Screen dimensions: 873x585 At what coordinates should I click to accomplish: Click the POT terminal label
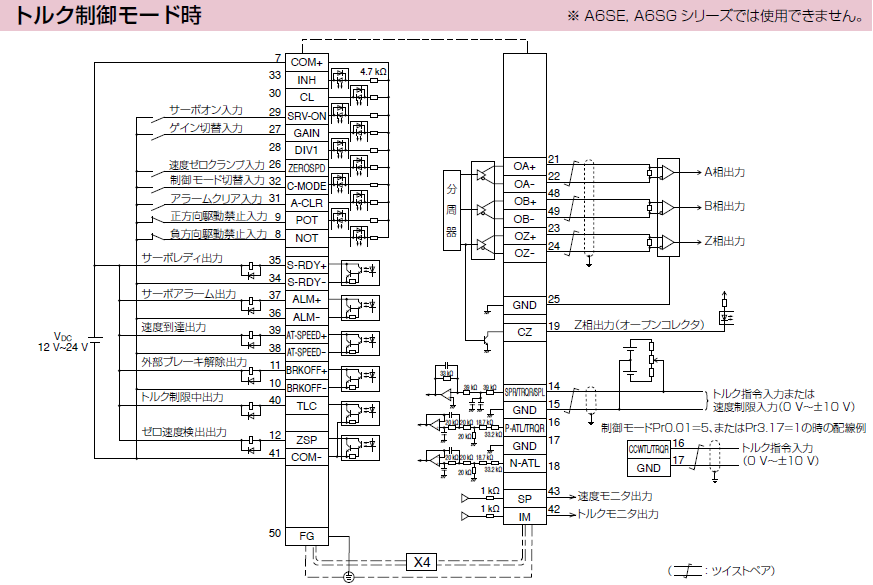tap(306, 220)
